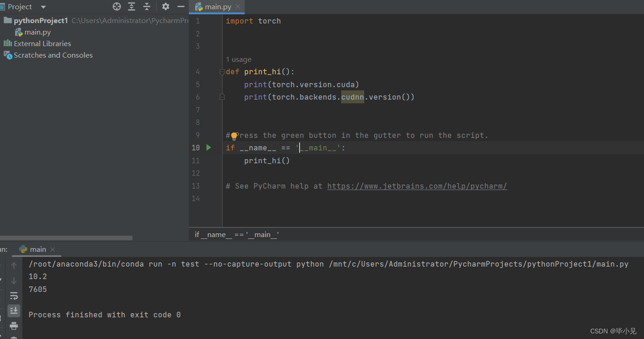Run the script via green gutter arrow
This screenshot has height=339, width=644.
click(208, 148)
